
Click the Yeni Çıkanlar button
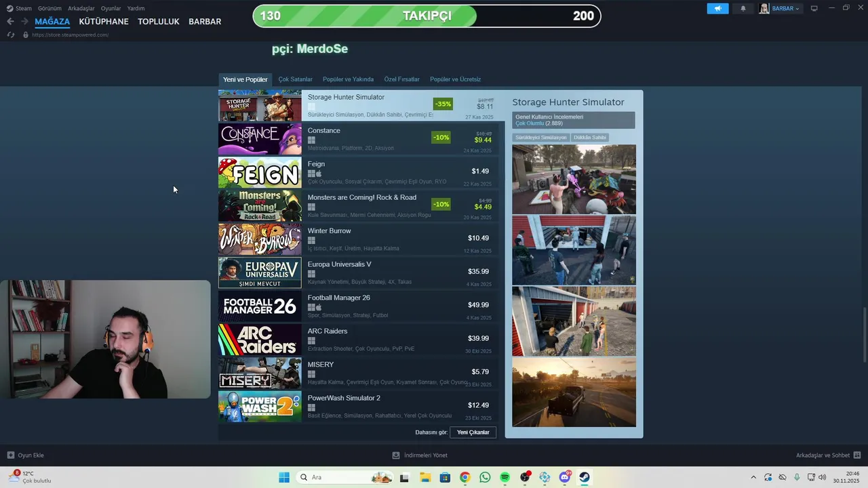coord(473,432)
